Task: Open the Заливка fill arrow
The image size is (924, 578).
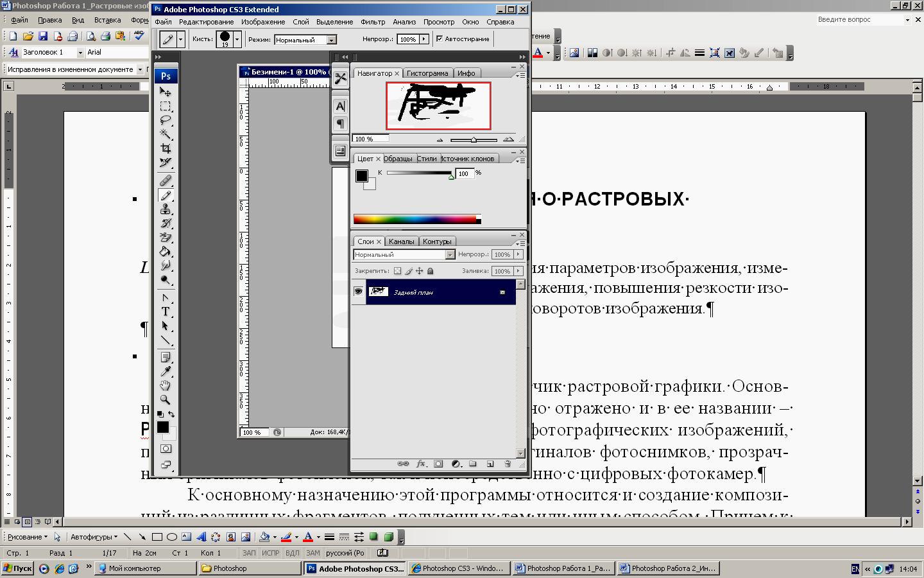Action: tap(518, 271)
